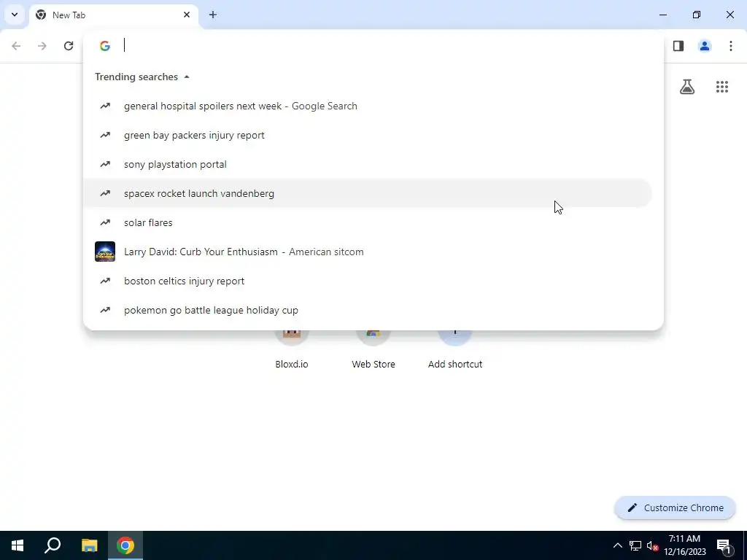Image resolution: width=747 pixels, height=560 pixels.
Task: Open Larry David: Curb Your Enthusiasm suggestion
Action: click(x=368, y=252)
